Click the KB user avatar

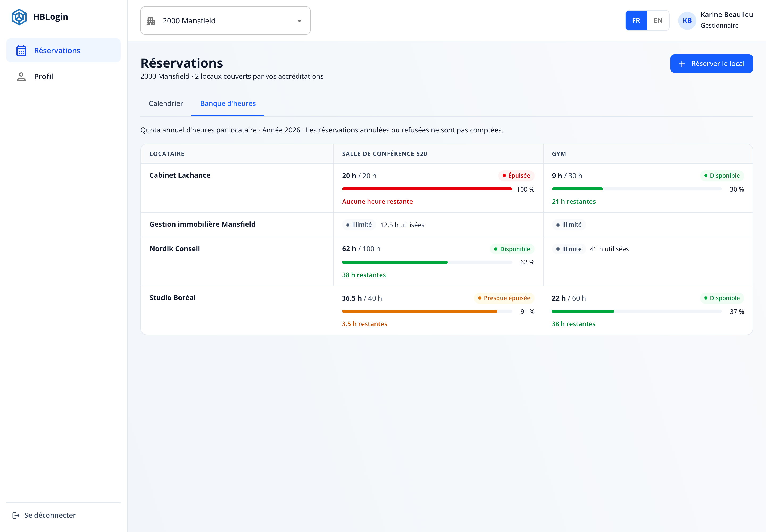tap(687, 21)
